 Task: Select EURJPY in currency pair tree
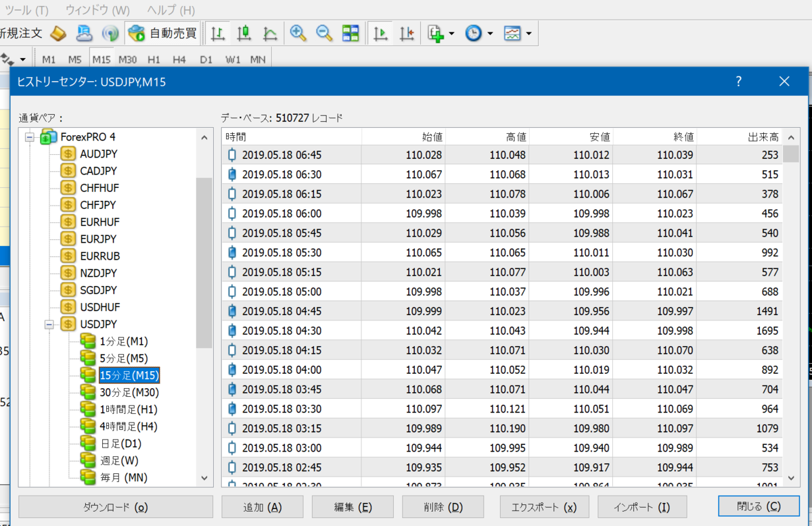coord(97,239)
